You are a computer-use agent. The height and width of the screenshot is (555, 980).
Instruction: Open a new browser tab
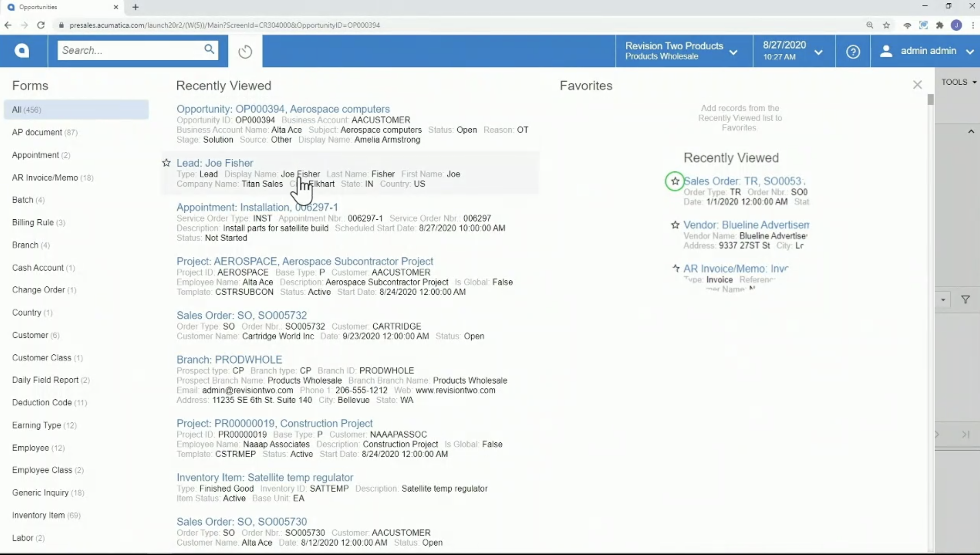click(135, 7)
